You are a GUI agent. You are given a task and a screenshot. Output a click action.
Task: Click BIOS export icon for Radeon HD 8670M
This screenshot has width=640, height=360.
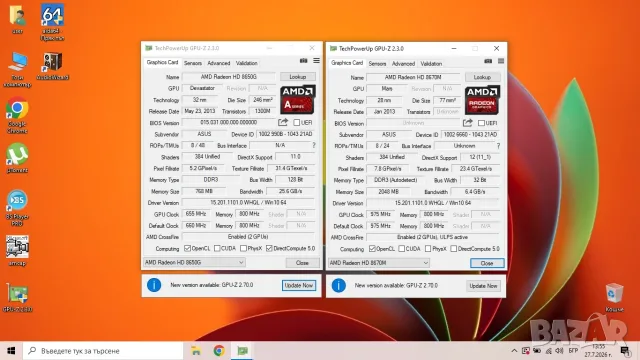tap(467, 122)
